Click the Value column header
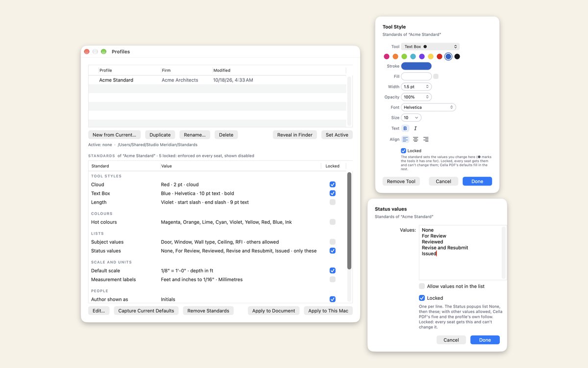Screen dimensions: 588x368 click(x=241, y=166)
